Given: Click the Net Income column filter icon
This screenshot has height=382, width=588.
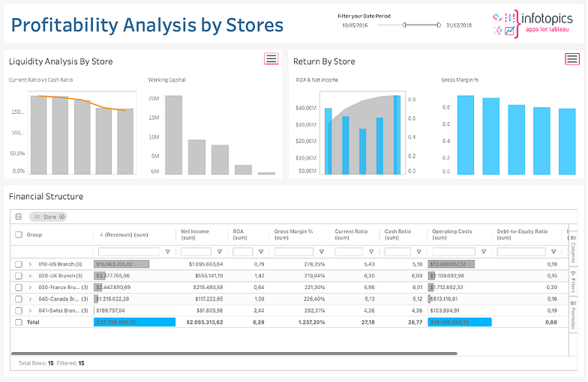Looking at the screenshot, I should tap(218, 252).
